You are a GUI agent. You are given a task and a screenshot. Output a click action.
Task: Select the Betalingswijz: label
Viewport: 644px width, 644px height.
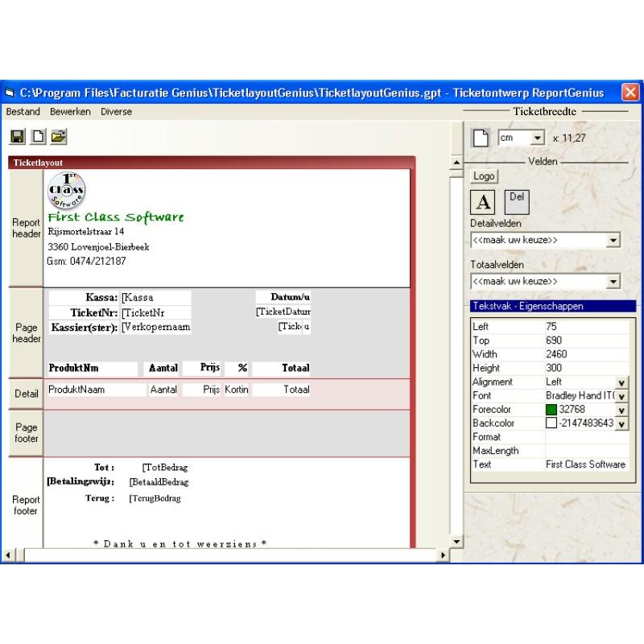click(80, 481)
